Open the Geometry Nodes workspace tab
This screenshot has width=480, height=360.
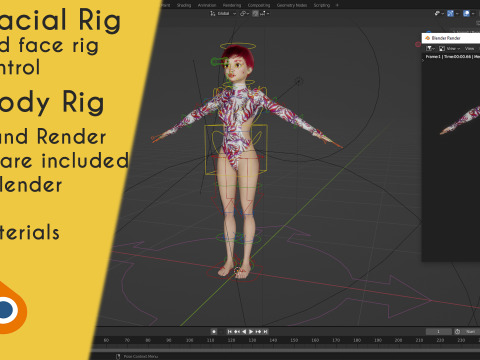pos(292,5)
